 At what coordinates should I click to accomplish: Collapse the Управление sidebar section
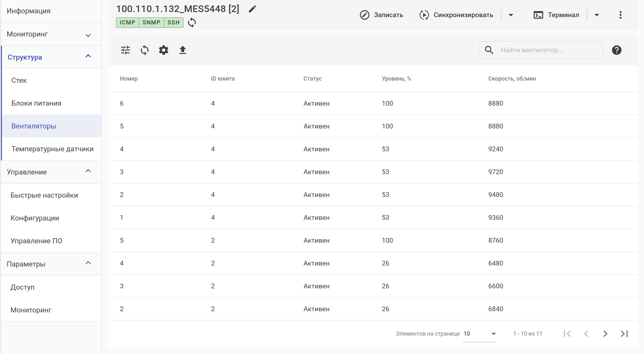(x=51, y=172)
